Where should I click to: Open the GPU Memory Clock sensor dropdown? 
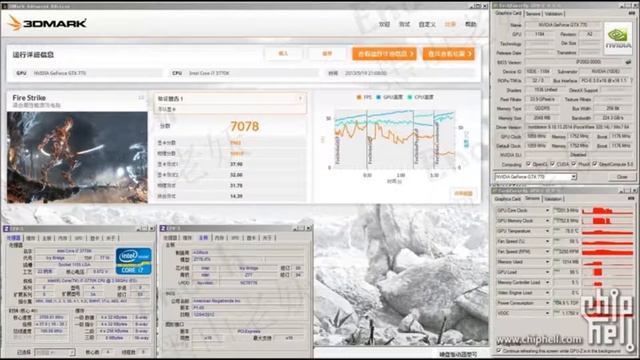[547, 221]
